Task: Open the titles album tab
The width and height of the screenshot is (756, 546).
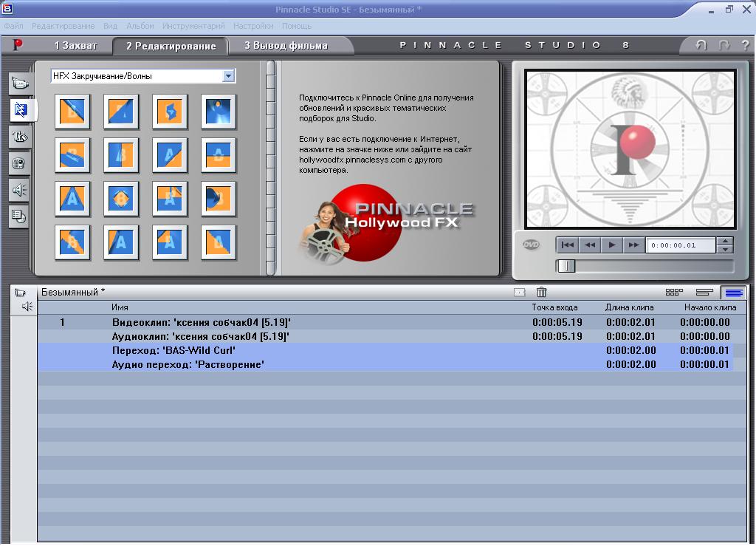Action: pos(20,137)
